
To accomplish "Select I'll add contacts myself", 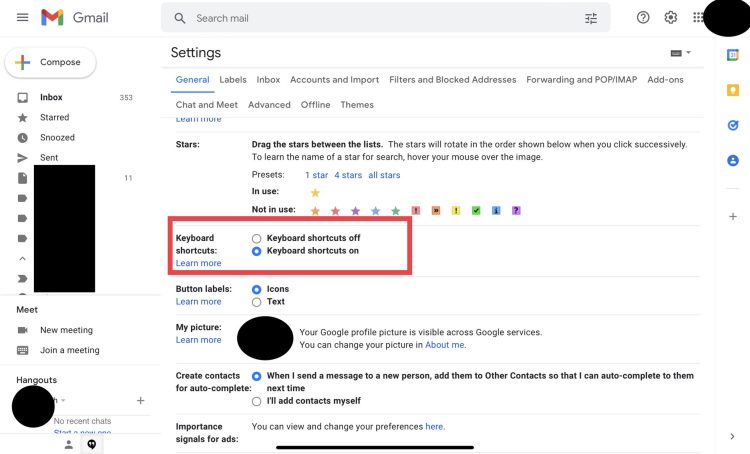I will point(257,401).
